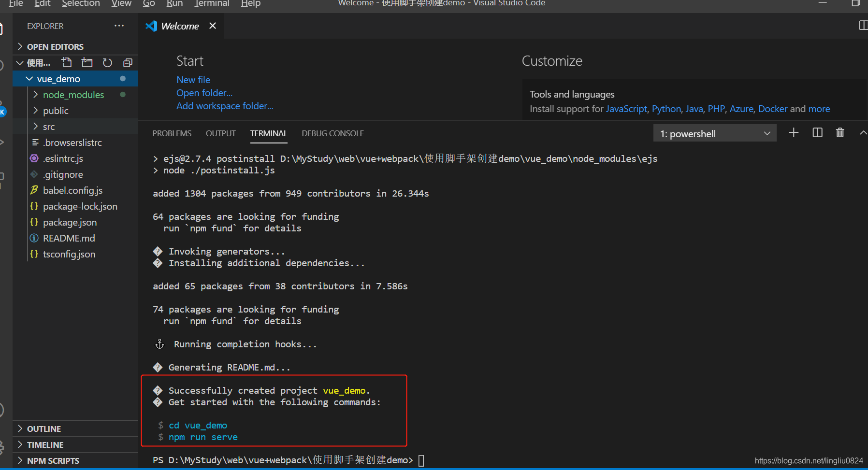Screen dimensions: 868x470
Task: Collapse the vue_demo folder
Action: pyautogui.click(x=29, y=79)
